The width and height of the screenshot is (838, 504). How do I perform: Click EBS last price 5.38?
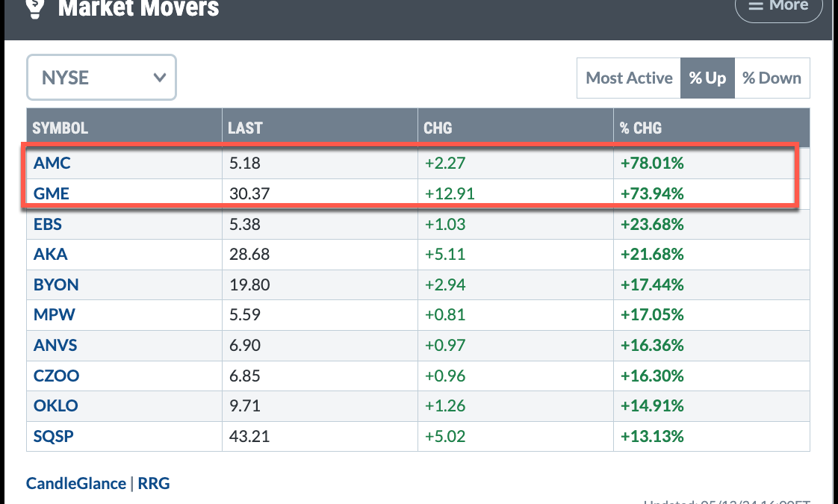point(245,224)
